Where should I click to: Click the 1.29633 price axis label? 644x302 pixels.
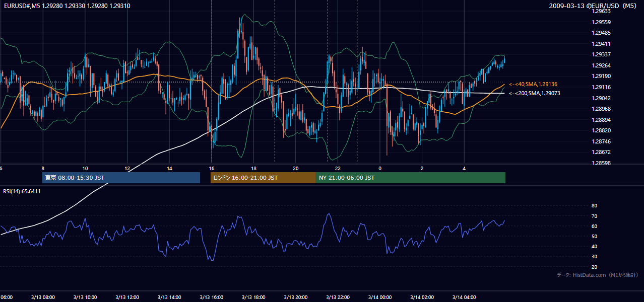point(601,11)
